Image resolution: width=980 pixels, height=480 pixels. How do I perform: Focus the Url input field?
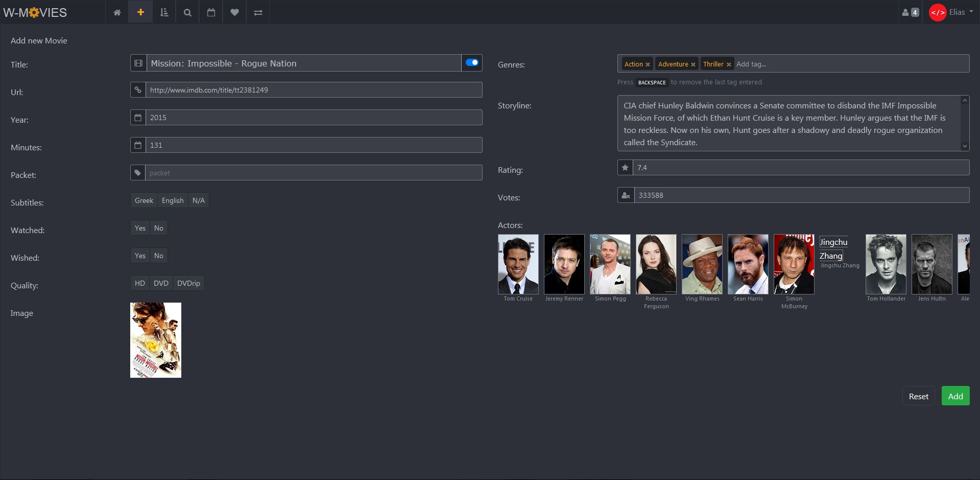pos(314,90)
